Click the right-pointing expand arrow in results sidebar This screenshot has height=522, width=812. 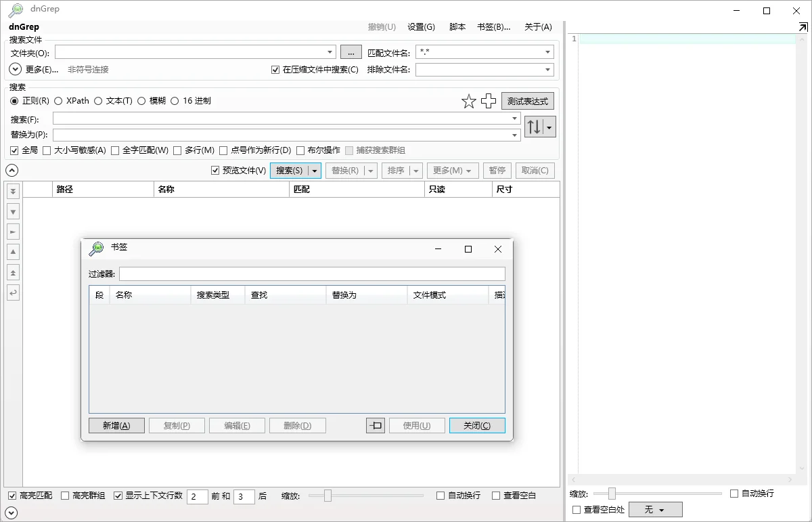click(13, 232)
